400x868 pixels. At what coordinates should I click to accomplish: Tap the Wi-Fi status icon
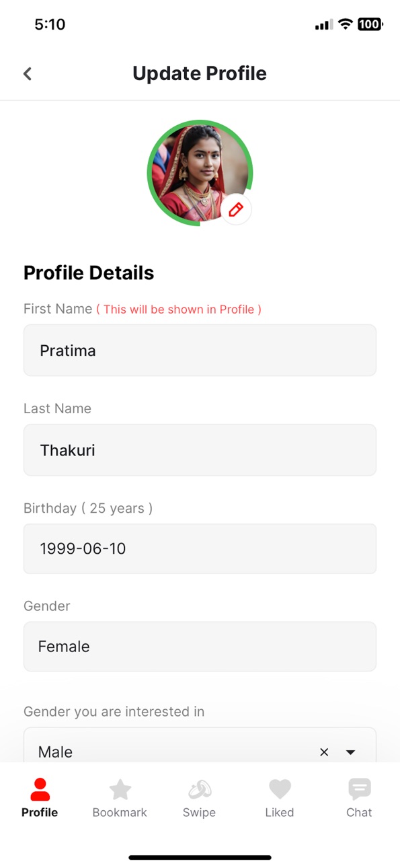click(346, 24)
